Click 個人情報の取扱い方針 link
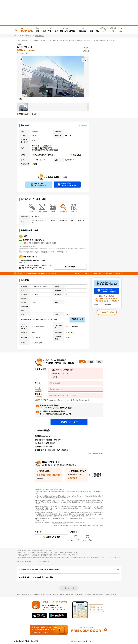Viewport: 138px width, 644px height. (x=59, y=522)
